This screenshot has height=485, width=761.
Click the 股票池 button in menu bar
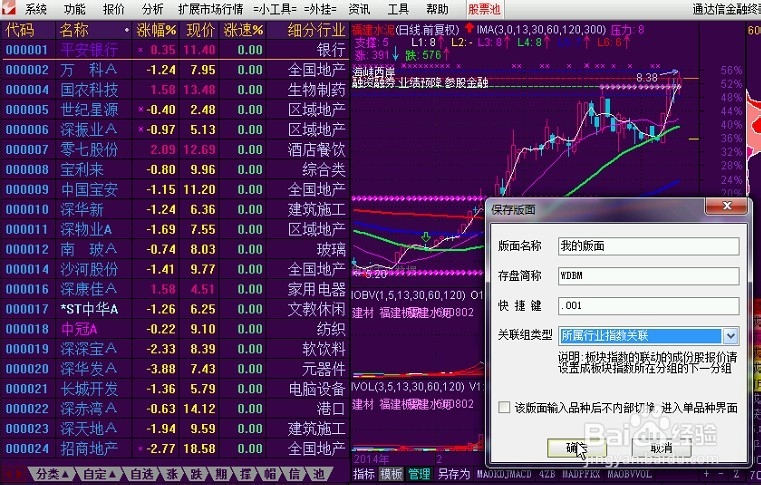(x=484, y=9)
